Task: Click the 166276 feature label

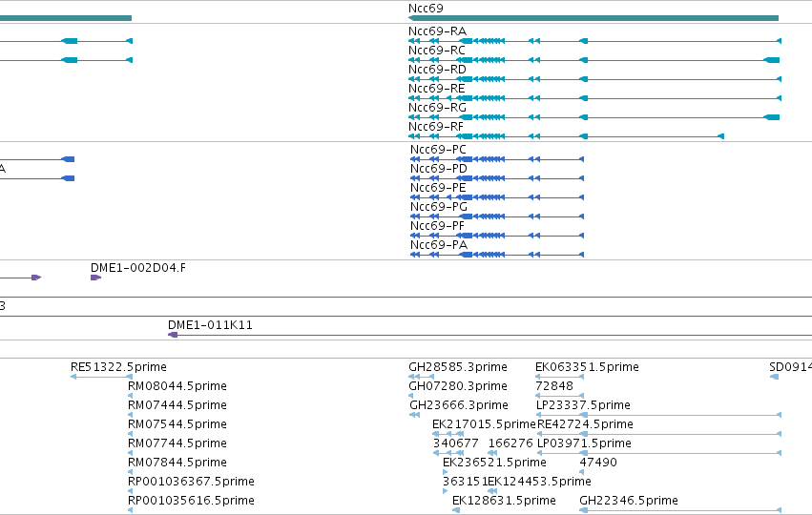Action: click(x=510, y=443)
